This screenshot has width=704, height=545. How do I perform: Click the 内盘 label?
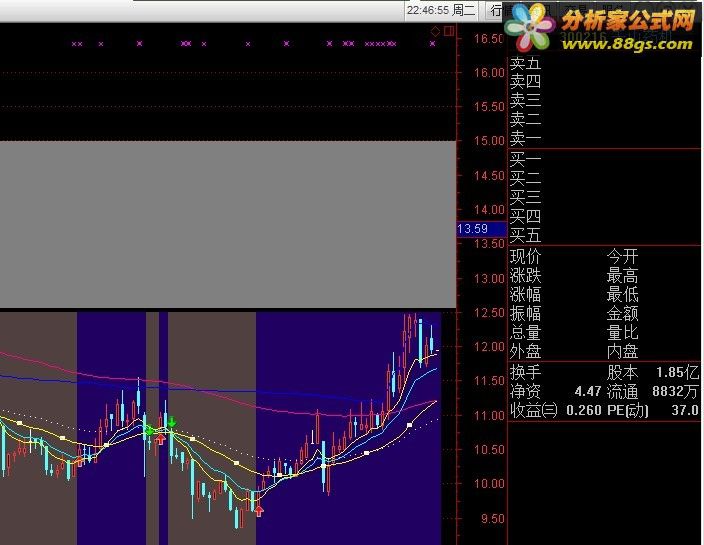(622, 351)
